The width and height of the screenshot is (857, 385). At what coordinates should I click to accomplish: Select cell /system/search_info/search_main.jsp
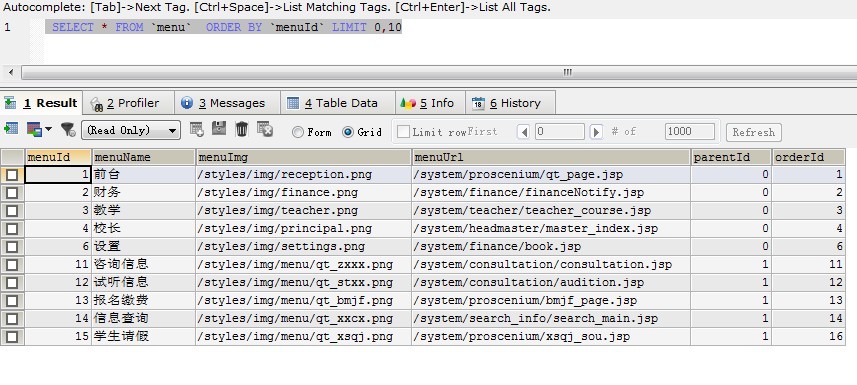tap(551, 318)
